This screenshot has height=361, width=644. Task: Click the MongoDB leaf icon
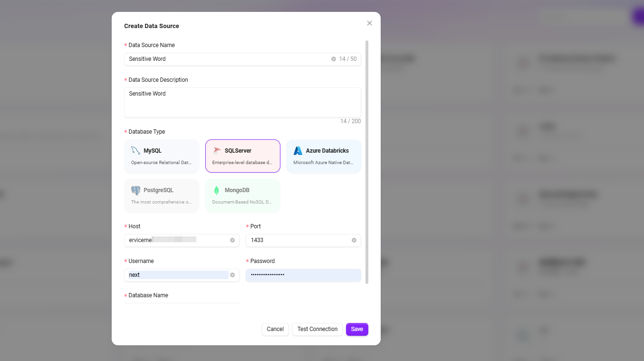tap(217, 190)
